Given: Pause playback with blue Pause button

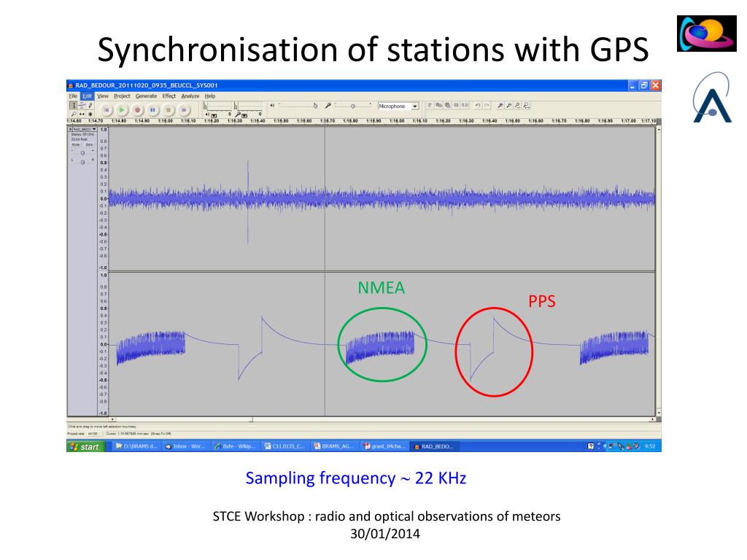Looking at the screenshot, I should coord(152,110).
